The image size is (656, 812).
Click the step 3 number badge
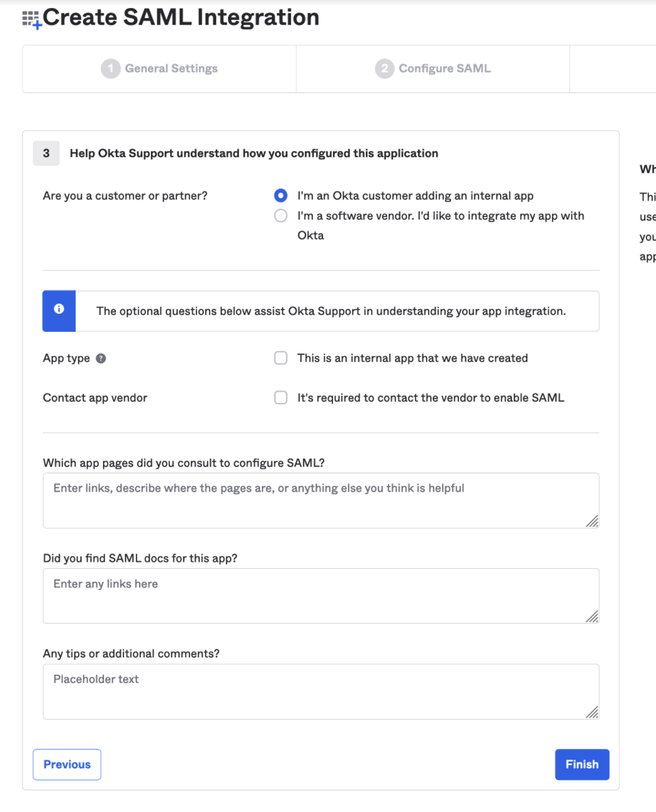click(46, 153)
